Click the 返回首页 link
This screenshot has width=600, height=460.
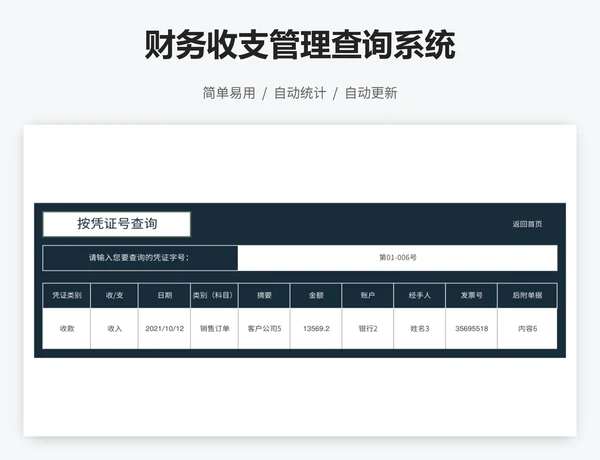[527, 224]
